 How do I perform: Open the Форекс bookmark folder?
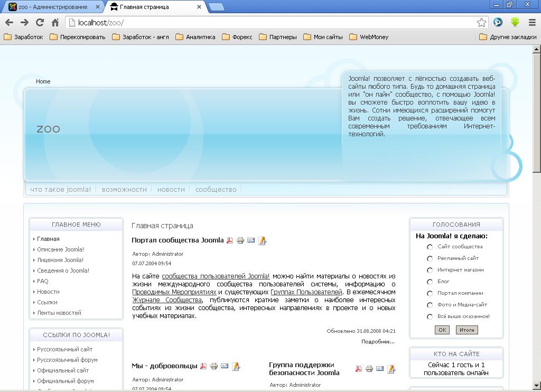[x=237, y=37]
